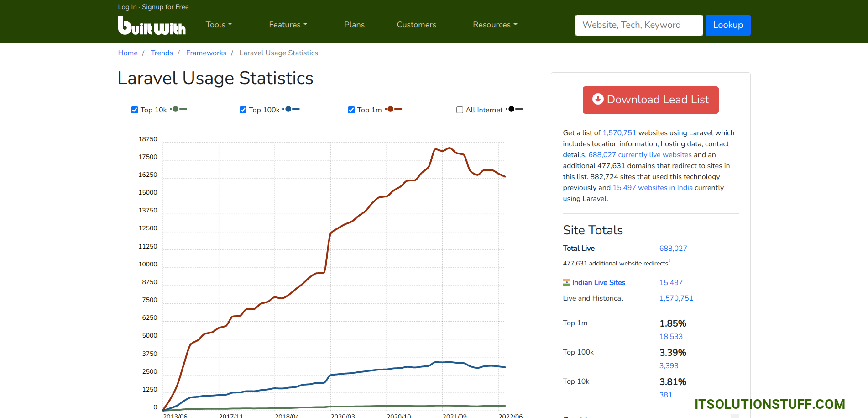The height and width of the screenshot is (418, 868).
Task: Click the 3.81% Top 10k percentage
Action: click(673, 382)
